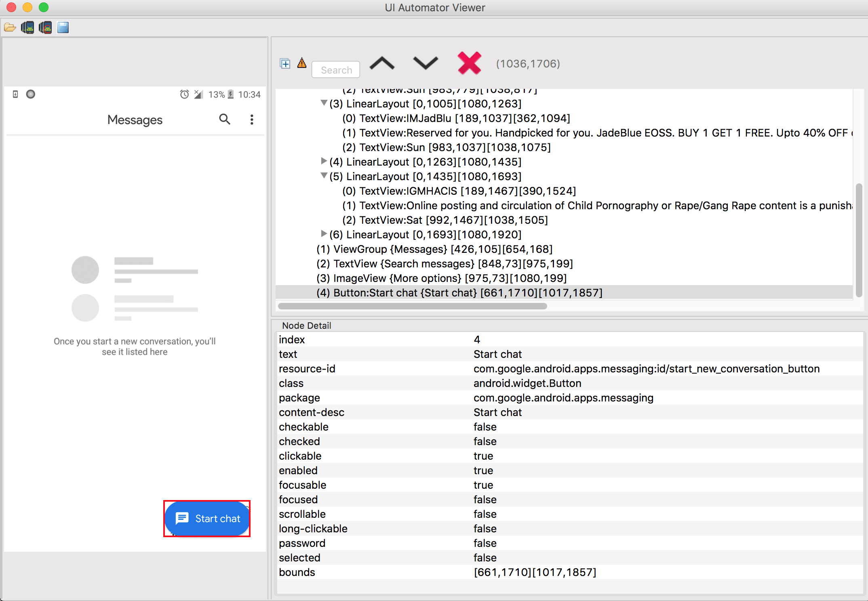Click the previous search result up arrow
This screenshot has height=601, width=868.
pos(382,63)
